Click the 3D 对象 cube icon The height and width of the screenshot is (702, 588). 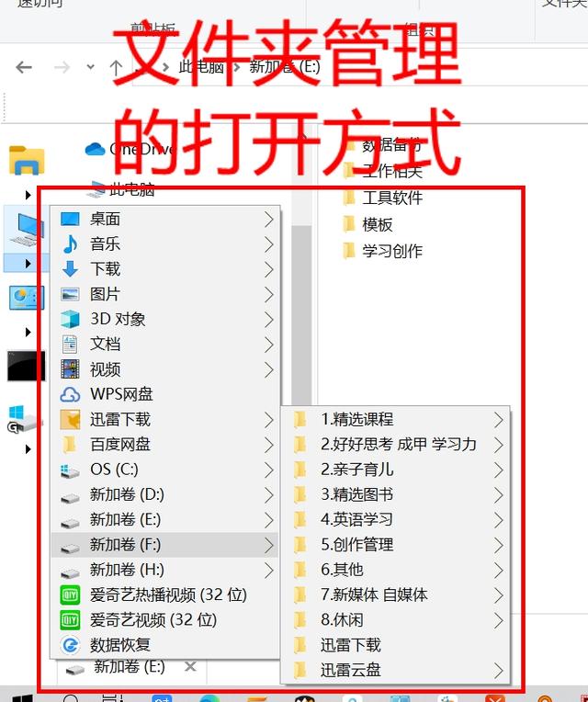pyautogui.click(x=70, y=319)
